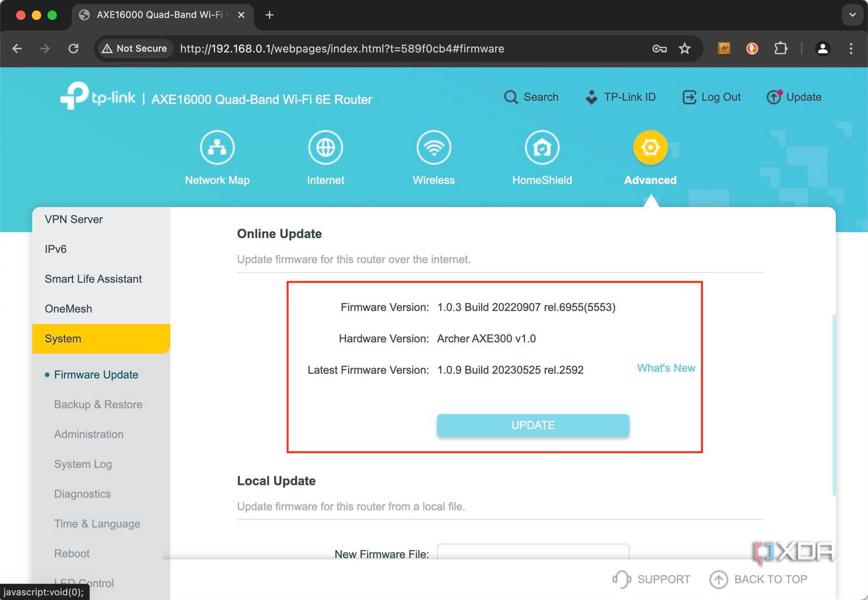Switch to the Administration section
The image size is (868, 600).
tap(88, 434)
